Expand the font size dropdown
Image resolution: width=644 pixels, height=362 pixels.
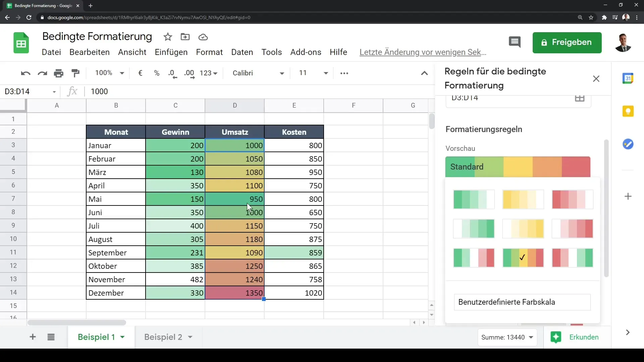coord(326,73)
